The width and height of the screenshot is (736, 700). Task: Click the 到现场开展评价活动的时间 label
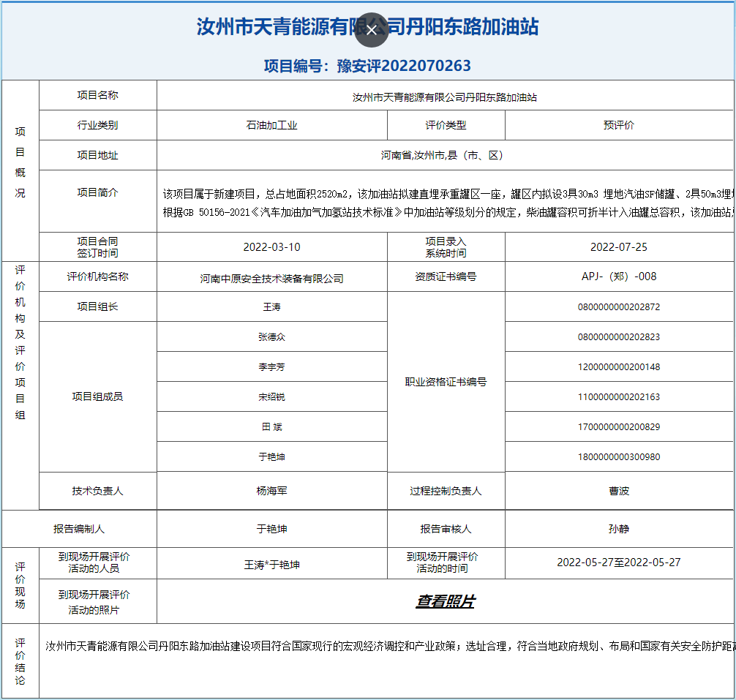(442, 562)
